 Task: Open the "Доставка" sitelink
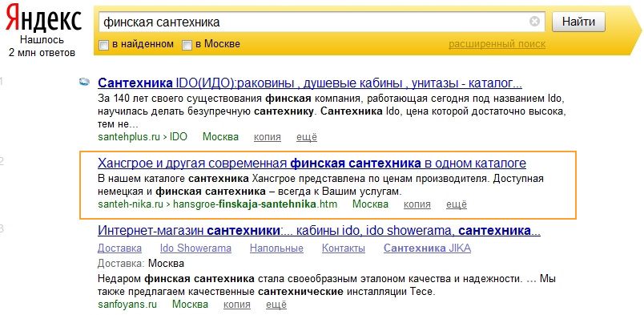point(119,248)
